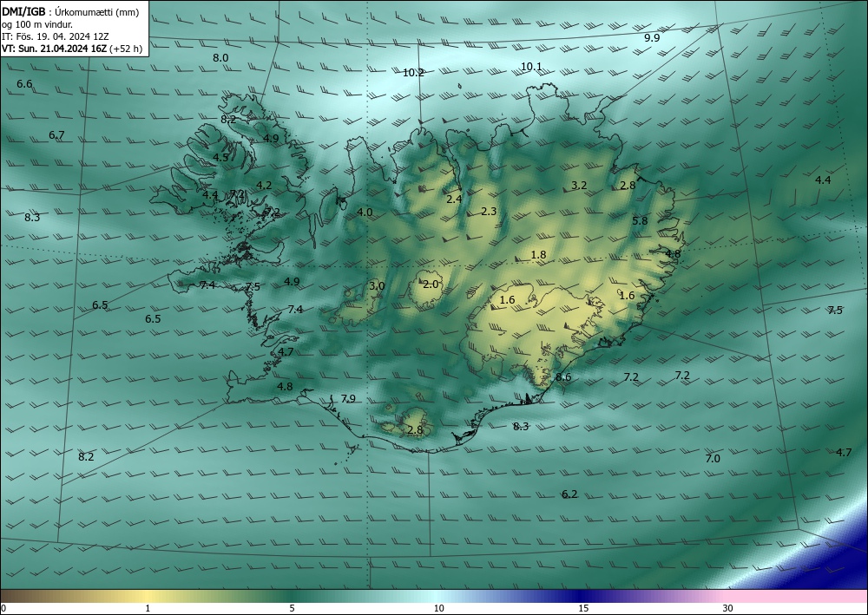Click the '1' tick on the colour scale
The height and width of the screenshot is (615, 868).
[x=148, y=608]
